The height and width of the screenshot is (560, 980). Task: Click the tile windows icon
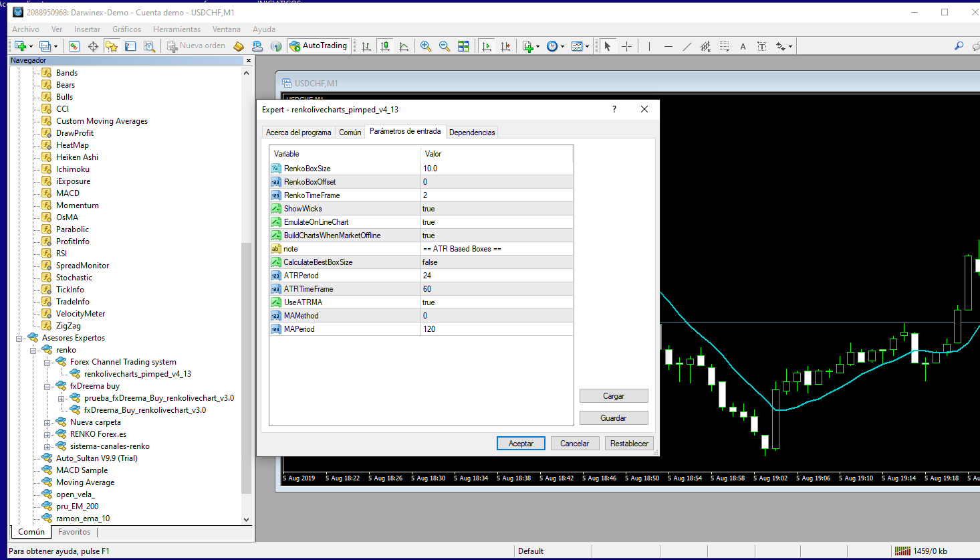(x=463, y=45)
